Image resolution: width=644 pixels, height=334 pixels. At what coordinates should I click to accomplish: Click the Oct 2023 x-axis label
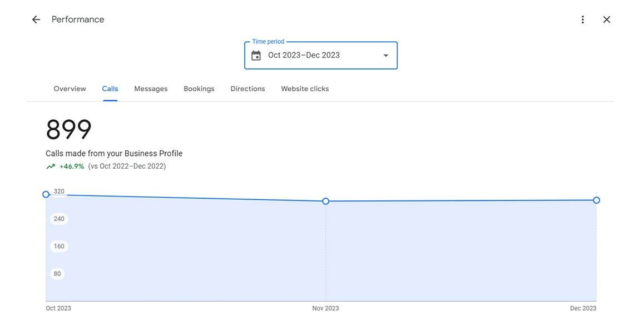(x=58, y=308)
